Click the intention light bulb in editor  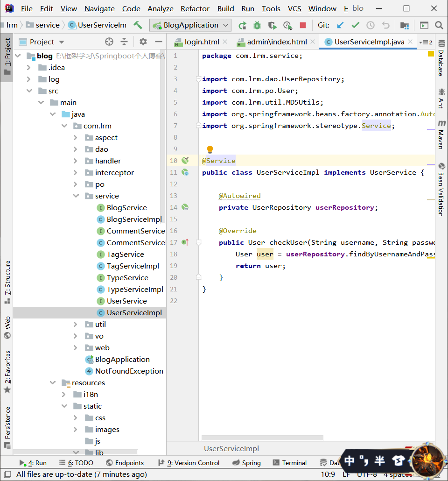click(210, 149)
